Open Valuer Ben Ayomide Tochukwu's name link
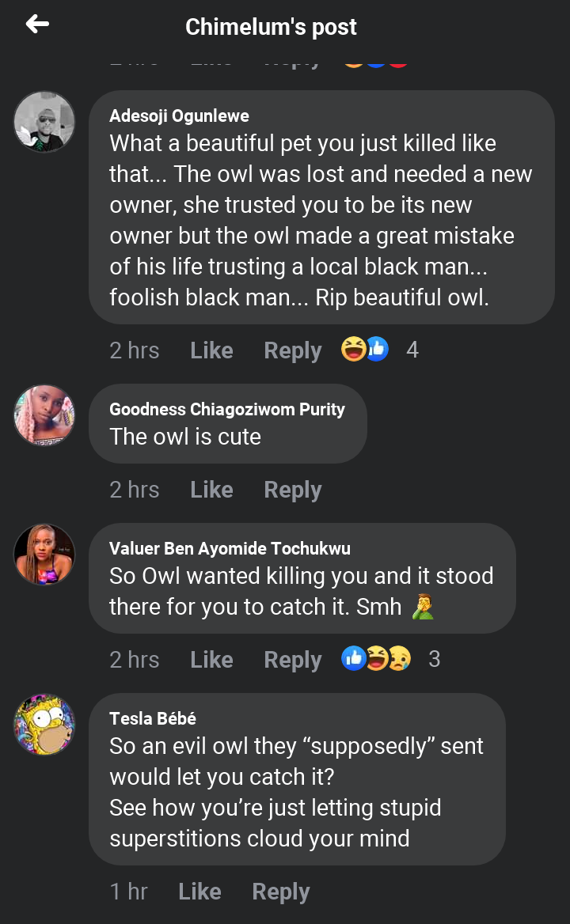The height and width of the screenshot is (924, 570). pyautogui.click(x=230, y=549)
